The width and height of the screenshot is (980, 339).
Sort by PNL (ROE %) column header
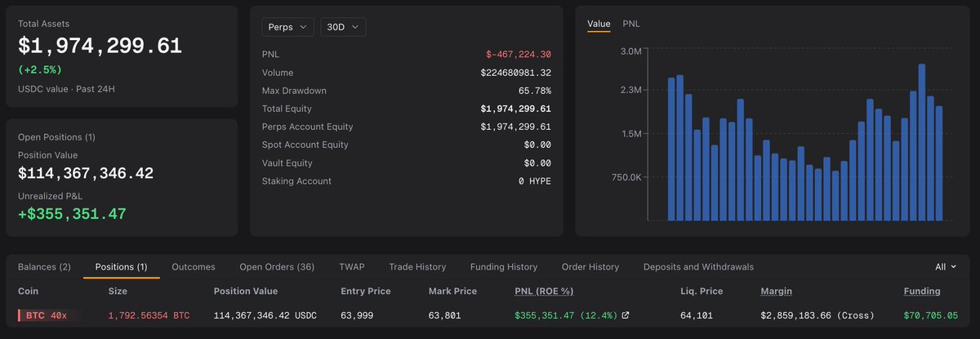pos(544,291)
